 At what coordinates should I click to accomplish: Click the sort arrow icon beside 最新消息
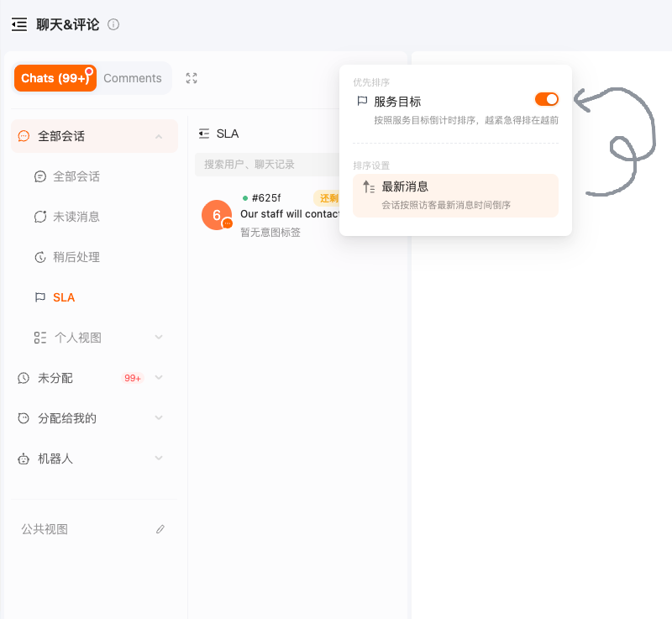369,186
